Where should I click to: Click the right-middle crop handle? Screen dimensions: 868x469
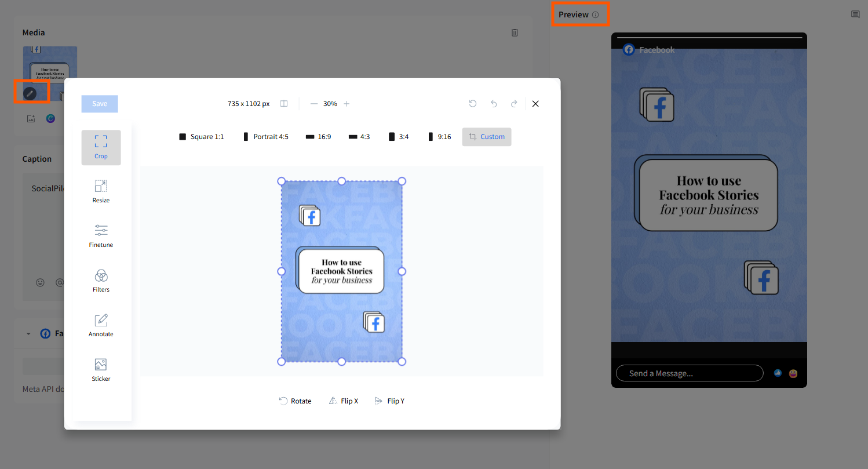tap(402, 271)
